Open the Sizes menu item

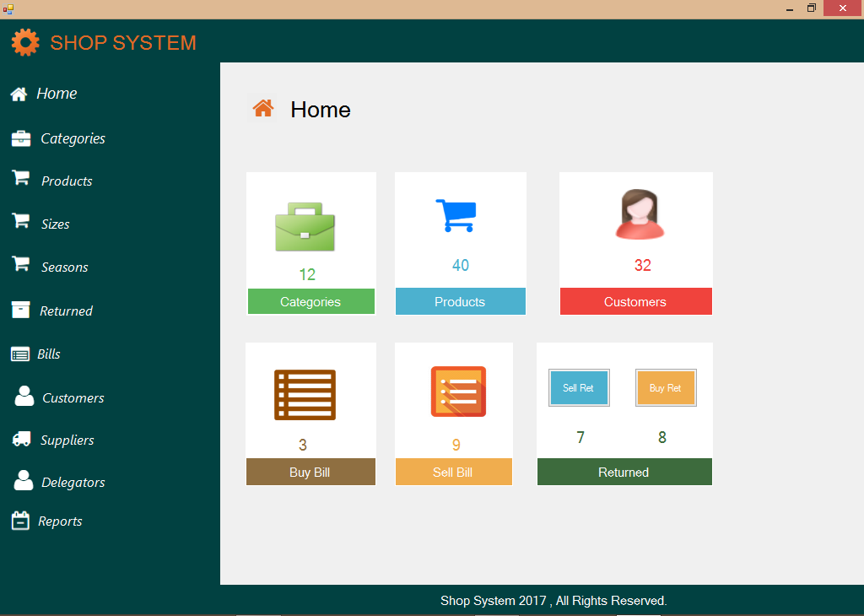pos(55,224)
